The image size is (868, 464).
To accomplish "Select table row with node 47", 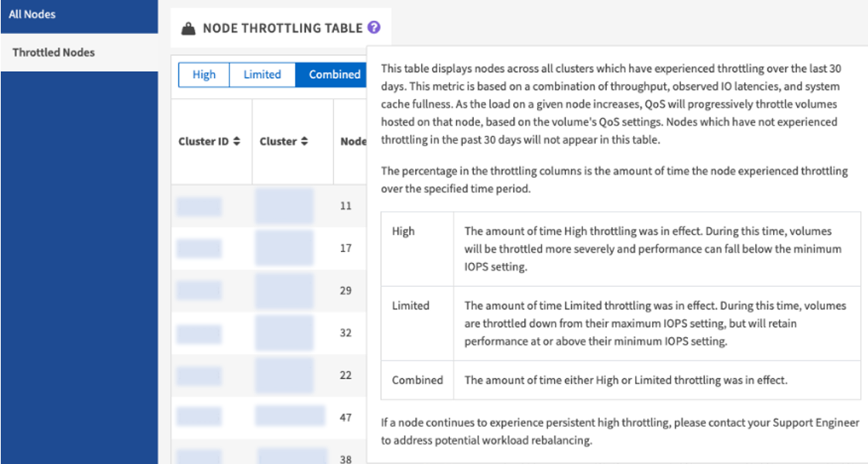I will tap(345, 418).
